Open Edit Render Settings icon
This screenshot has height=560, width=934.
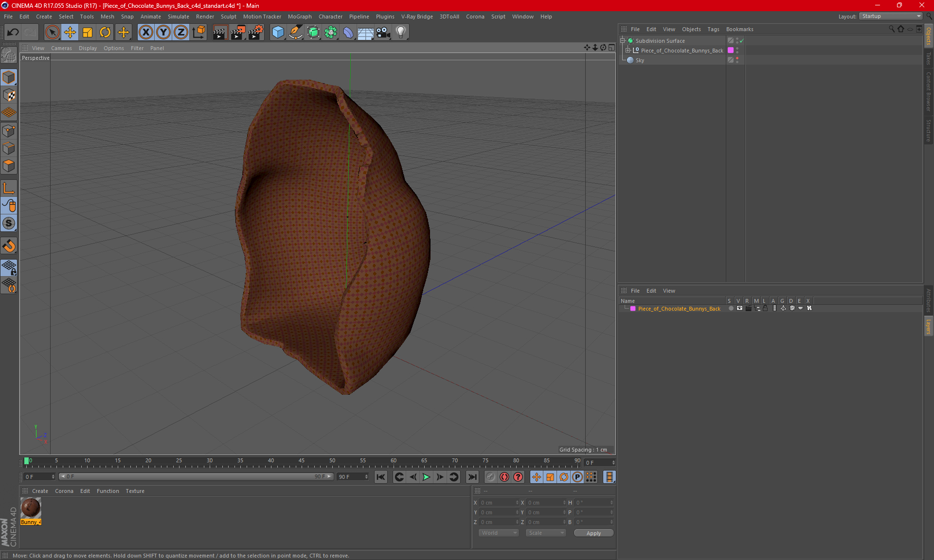pyautogui.click(x=256, y=33)
